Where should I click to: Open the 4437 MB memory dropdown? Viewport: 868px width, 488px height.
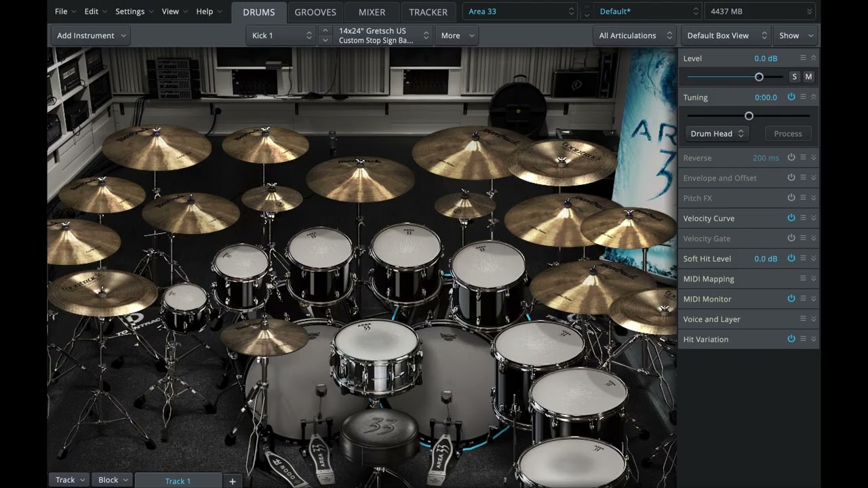coord(760,12)
